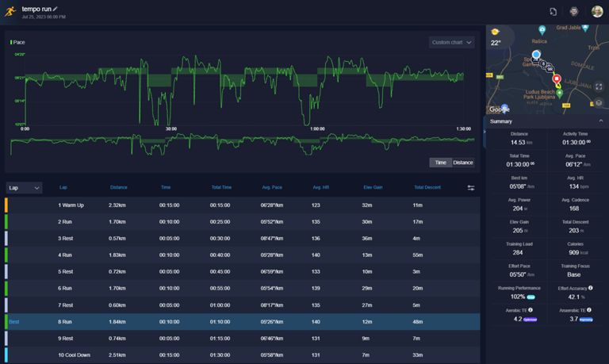The height and width of the screenshot is (364, 609).
Task: Select the '5 Rest' lap row
Action: click(243, 272)
